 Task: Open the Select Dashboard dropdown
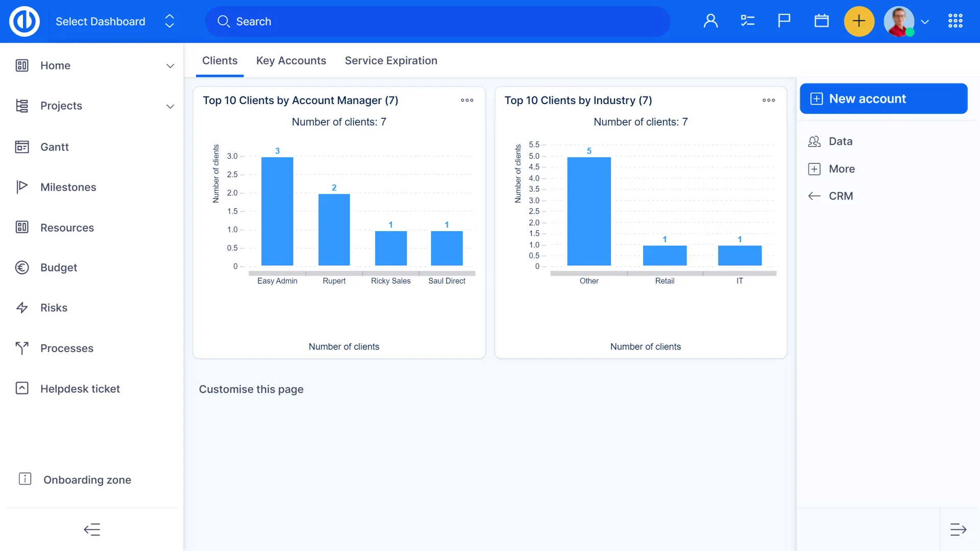pyautogui.click(x=115, y=21)
